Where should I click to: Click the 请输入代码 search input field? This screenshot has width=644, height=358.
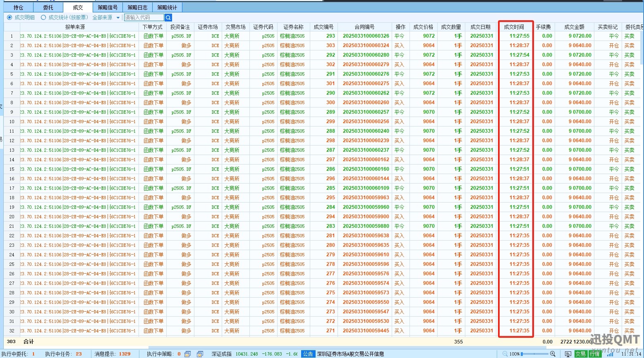[144, 17]
